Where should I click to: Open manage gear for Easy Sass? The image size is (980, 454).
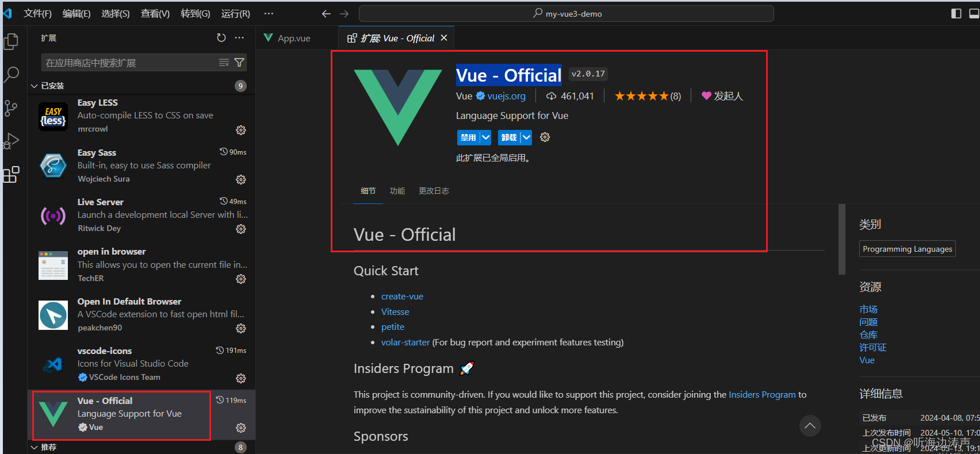241,179
